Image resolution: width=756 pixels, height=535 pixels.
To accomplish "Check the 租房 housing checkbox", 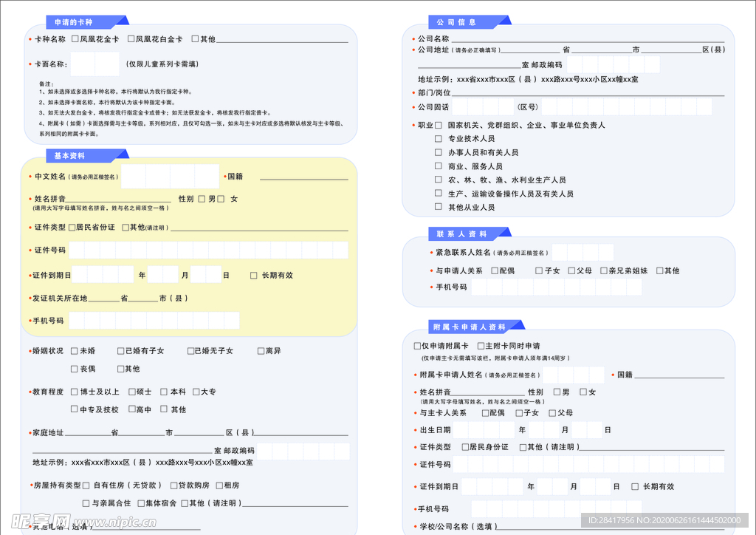I will 219,485.
